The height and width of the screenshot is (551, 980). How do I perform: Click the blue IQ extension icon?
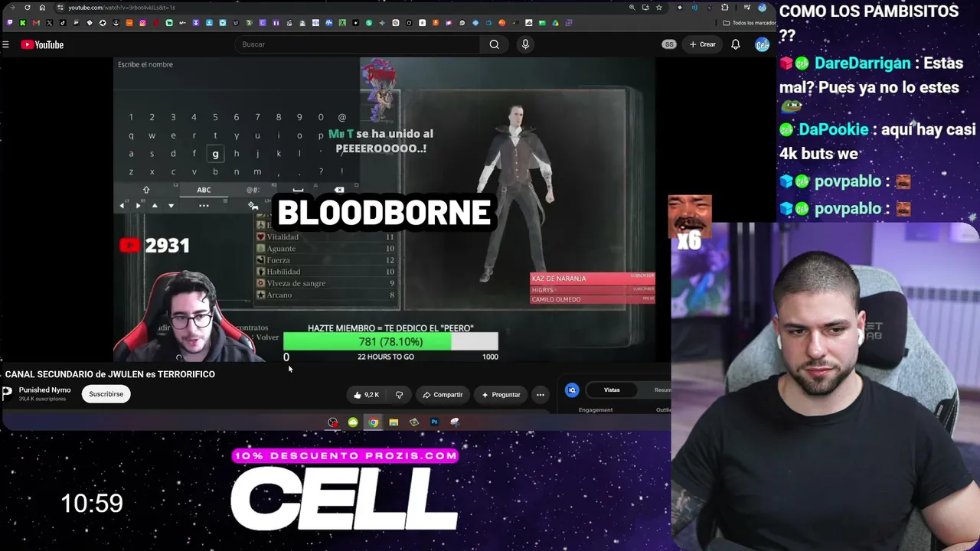point(572,390)
